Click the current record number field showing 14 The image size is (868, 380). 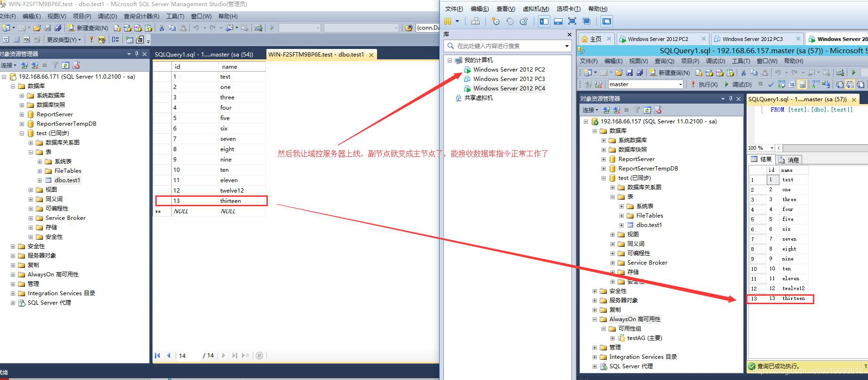[x=188, y=356]
